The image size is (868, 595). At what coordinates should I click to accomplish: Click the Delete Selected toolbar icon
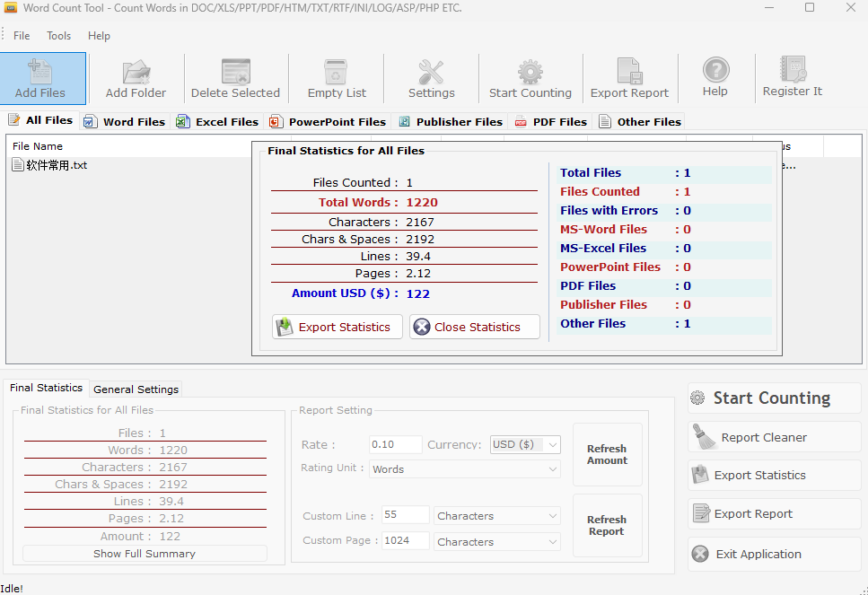click(236, 72)
